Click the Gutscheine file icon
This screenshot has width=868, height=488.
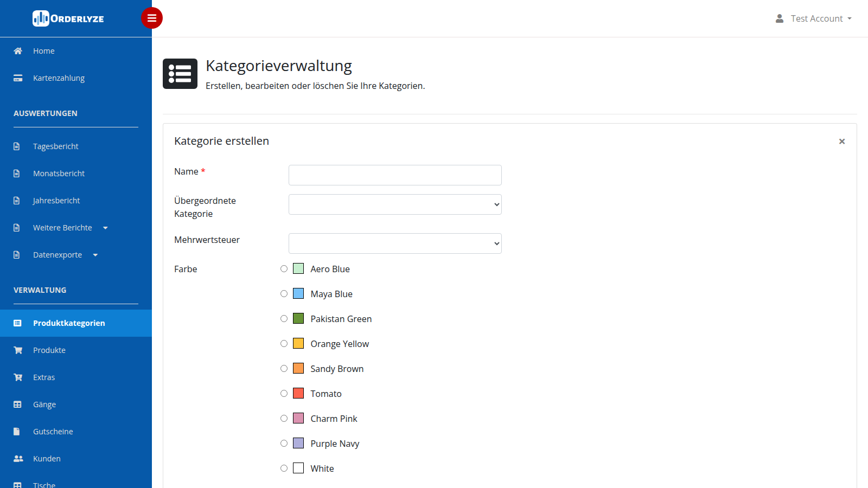(x=17, y=432)
